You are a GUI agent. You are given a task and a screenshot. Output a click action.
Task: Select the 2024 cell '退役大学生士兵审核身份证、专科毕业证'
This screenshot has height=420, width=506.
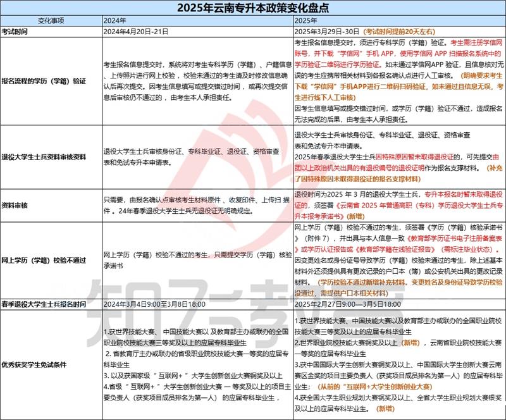tap(197, 157)
